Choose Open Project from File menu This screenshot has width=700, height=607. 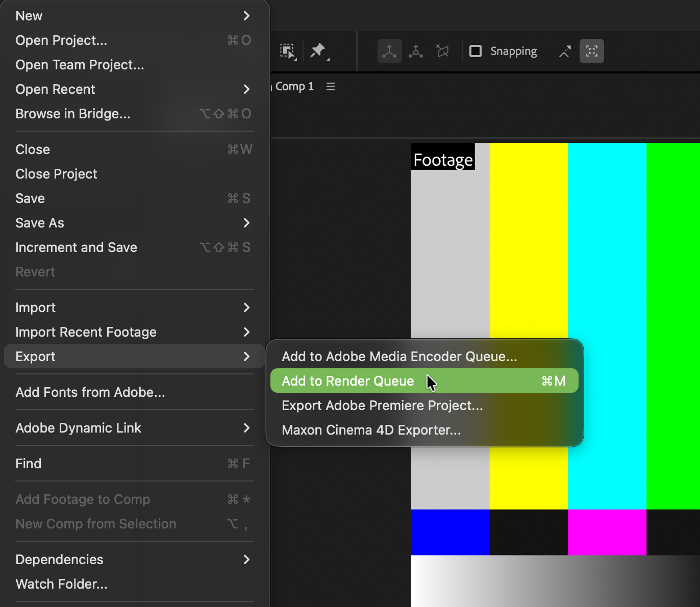[134, 40]
